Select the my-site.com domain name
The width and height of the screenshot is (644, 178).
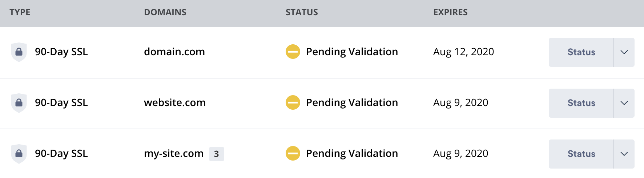(x=174, y=154)
